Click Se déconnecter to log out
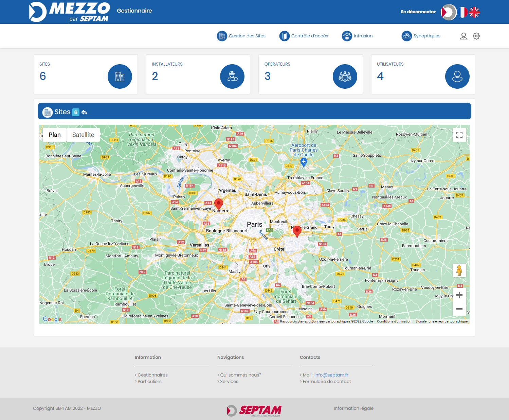509x420 pixels. tap(418, 12)
